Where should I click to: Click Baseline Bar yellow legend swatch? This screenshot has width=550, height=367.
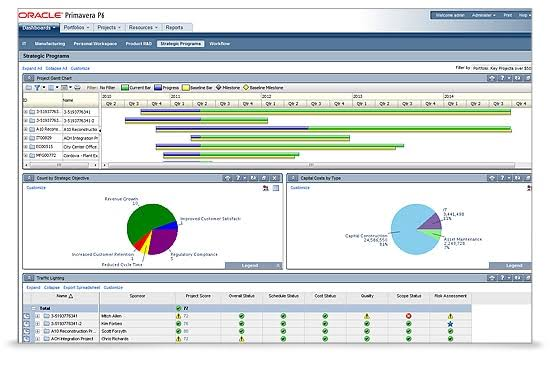coord(186,88)
